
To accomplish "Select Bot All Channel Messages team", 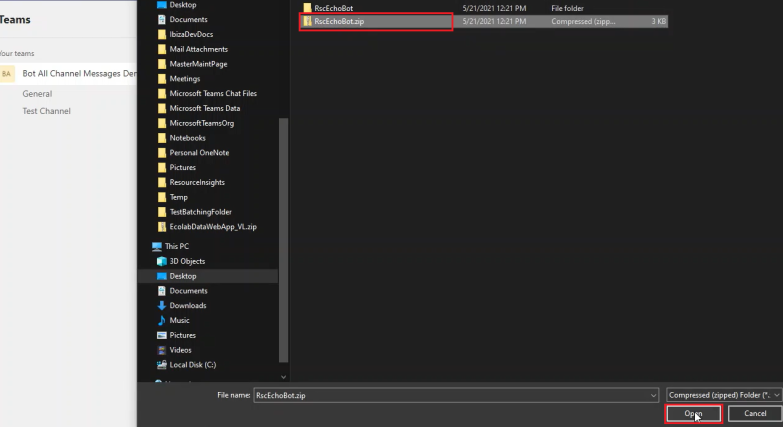I will click(x=68, y=74).
